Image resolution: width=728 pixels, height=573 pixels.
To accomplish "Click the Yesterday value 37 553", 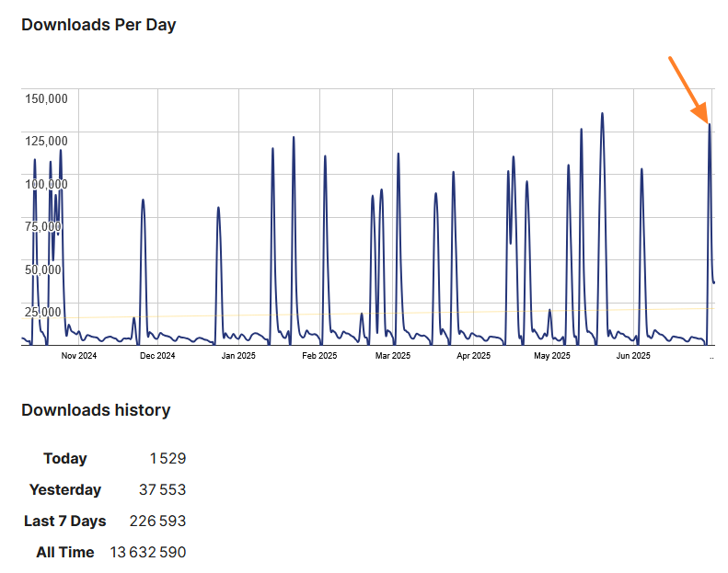I will (x=163, y=490).
